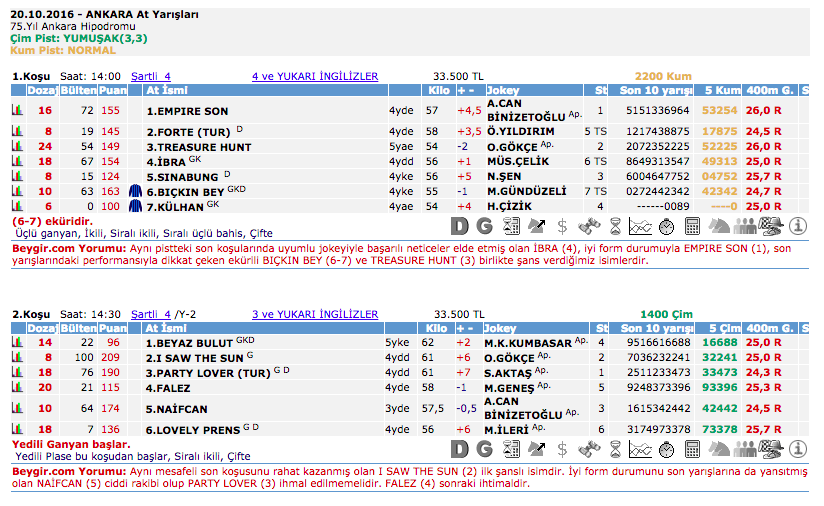Click bar chart icon beside I SAW THE SUN
Screen dimensions: 824x506
click(x=17, y=357)
